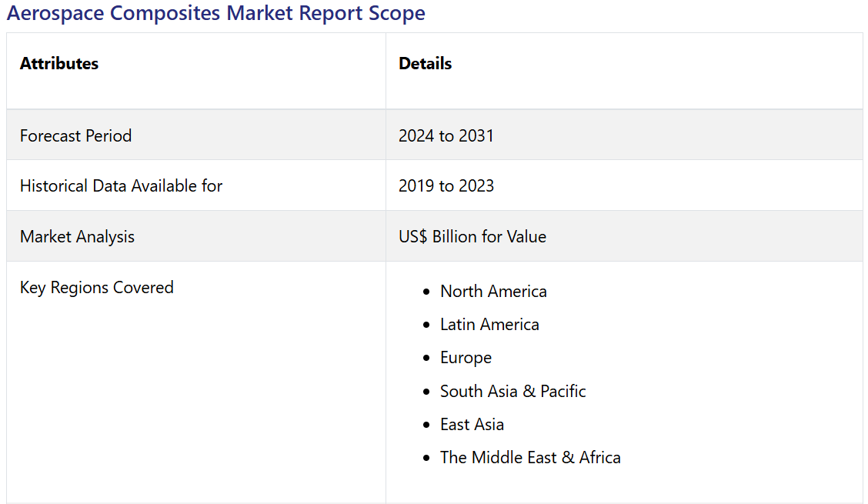This screenshot has height=504, width=868.
Task: Select Latin America list item
Action: point(489,325)
